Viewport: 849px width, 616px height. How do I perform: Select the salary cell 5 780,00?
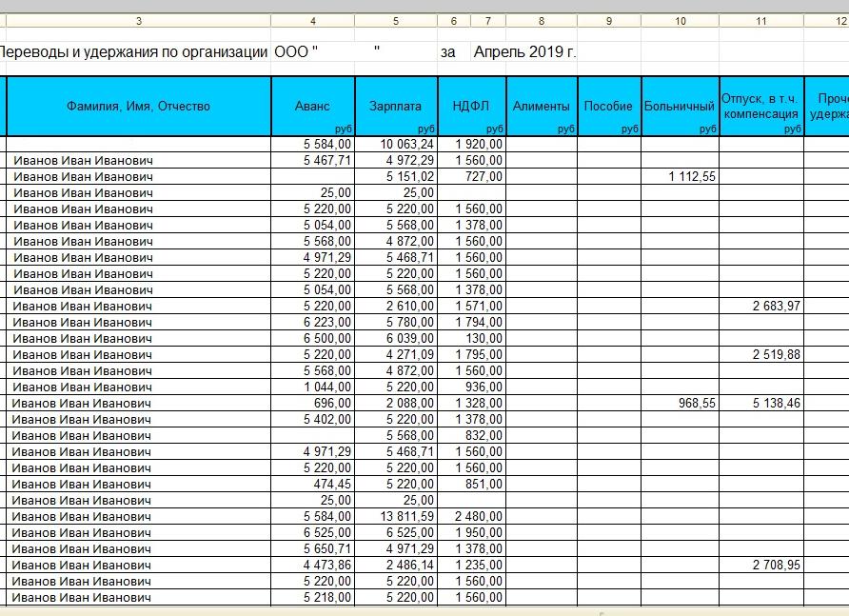click(396, 323)
